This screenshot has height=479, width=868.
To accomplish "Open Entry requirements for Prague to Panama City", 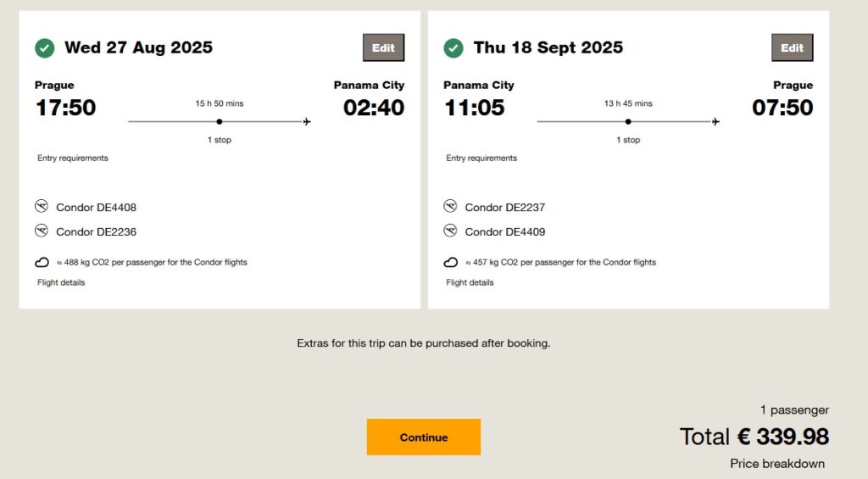I will point(73,158).
